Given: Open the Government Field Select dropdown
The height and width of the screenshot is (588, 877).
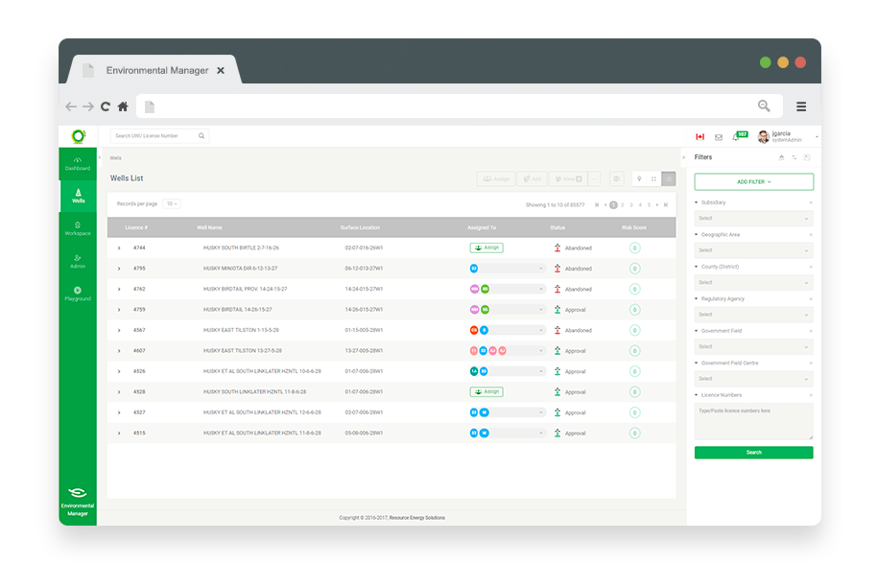Looking at the screenshot, I should coord(753,346).
